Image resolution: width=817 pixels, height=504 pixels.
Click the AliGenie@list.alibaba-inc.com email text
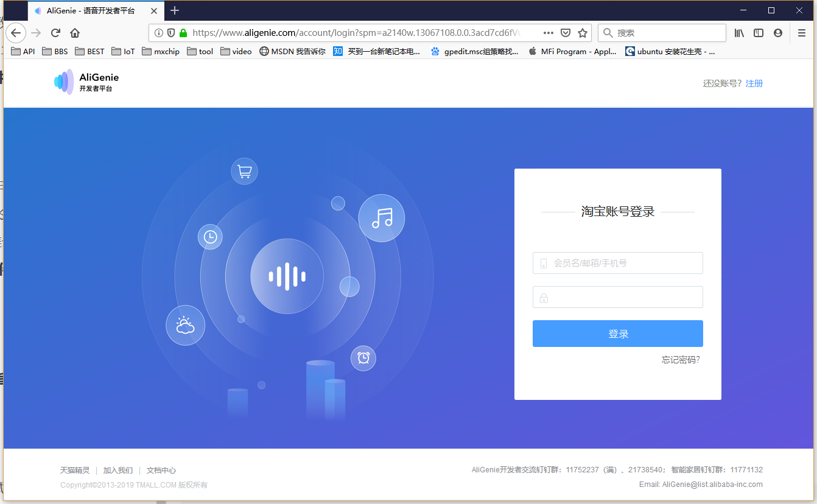point(712,485)
